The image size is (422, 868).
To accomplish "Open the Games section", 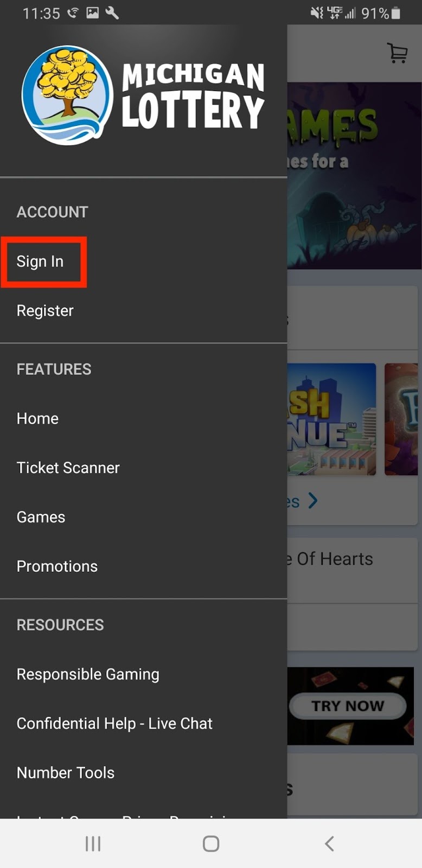I will (x=40, y=516).
